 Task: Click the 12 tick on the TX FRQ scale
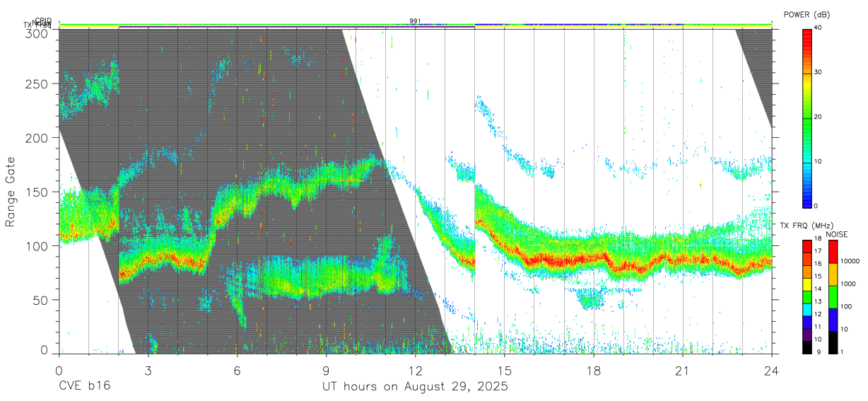pyautogui.click(x=818, y=314)
